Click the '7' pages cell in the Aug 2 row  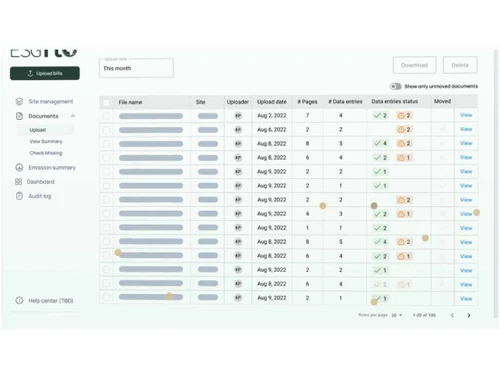tap(307, 115)
